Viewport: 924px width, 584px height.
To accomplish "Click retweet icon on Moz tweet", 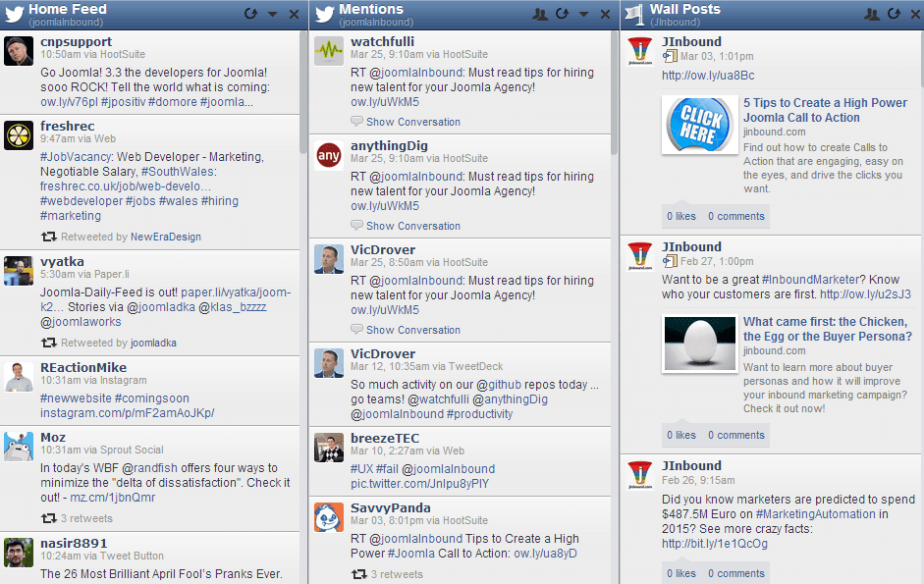I will point(49,518).
